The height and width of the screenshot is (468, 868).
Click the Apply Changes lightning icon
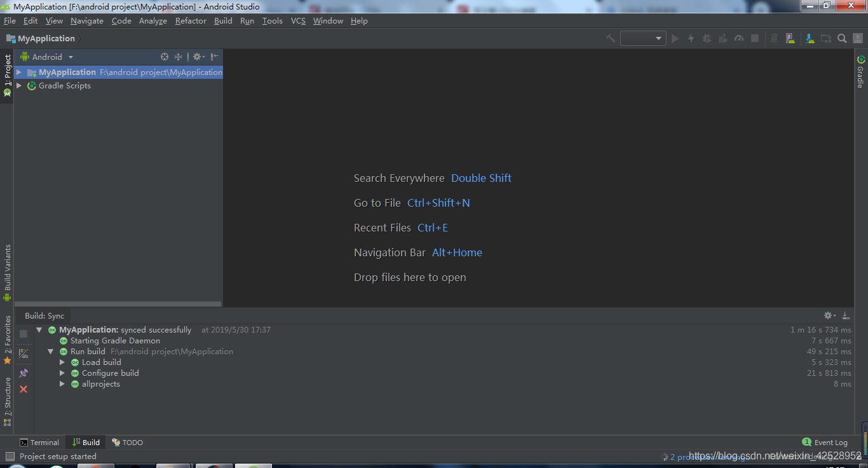(x=691, y=38)
